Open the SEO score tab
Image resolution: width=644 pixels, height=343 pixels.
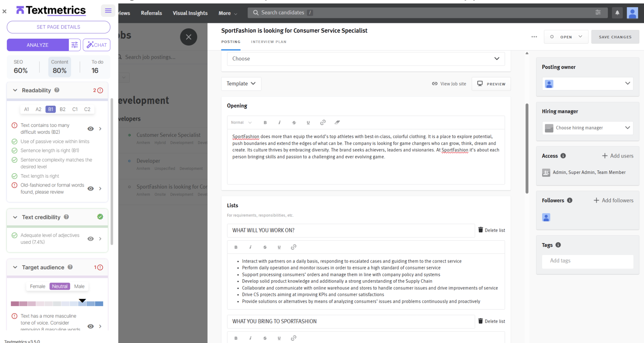pos(21,67)
